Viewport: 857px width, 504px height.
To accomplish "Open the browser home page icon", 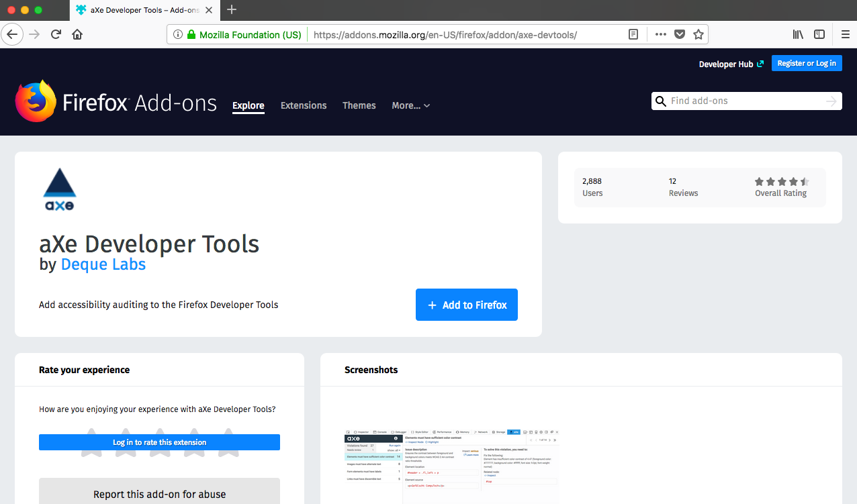I will pos(77,34).
